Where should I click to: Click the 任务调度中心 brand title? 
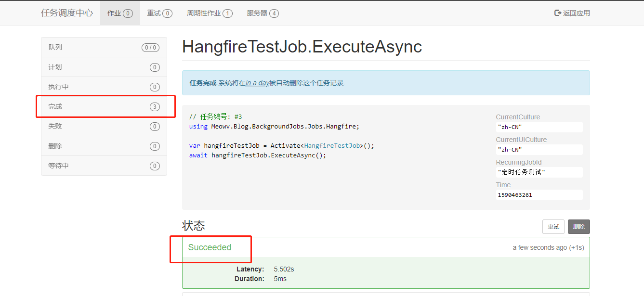tap(67, 13)
